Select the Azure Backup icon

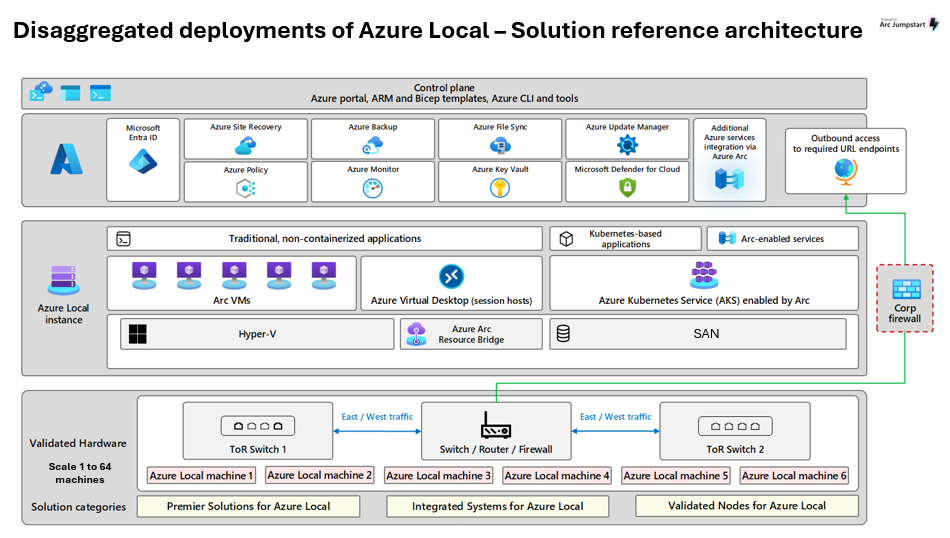[373, 145]
